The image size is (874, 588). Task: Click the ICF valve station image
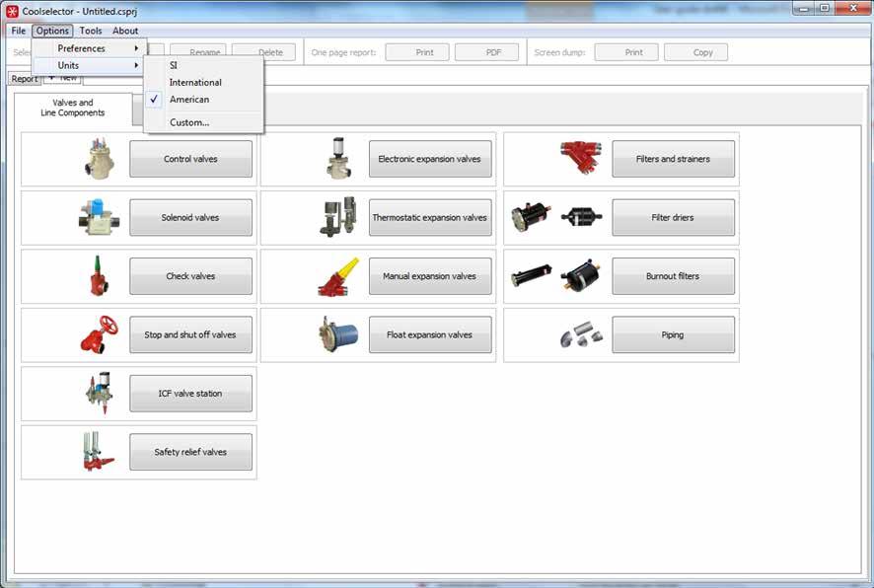(100, 393)
